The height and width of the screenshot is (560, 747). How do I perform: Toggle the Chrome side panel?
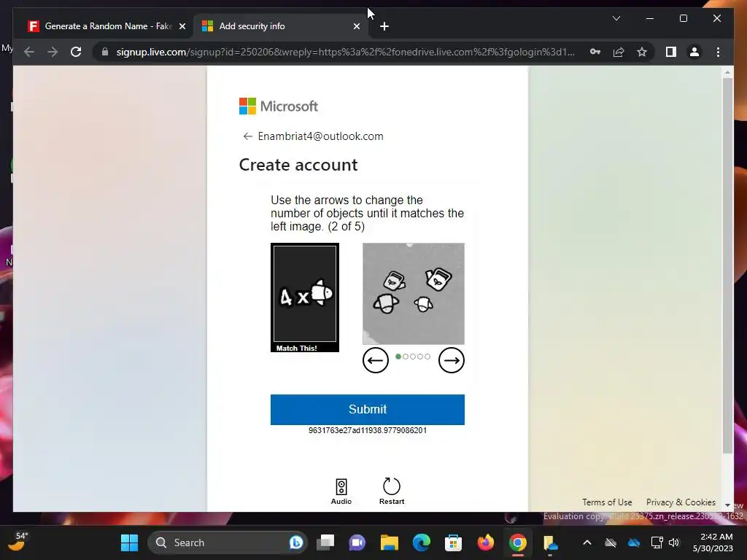(x=671, y=52)
